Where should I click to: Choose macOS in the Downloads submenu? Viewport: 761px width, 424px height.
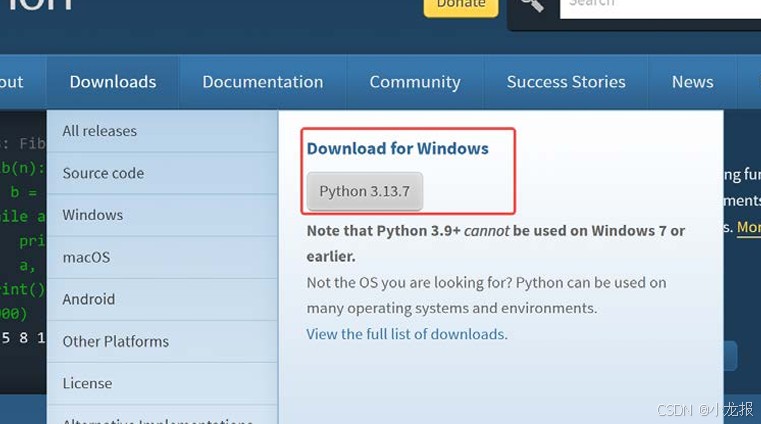[x=86, y=257]
